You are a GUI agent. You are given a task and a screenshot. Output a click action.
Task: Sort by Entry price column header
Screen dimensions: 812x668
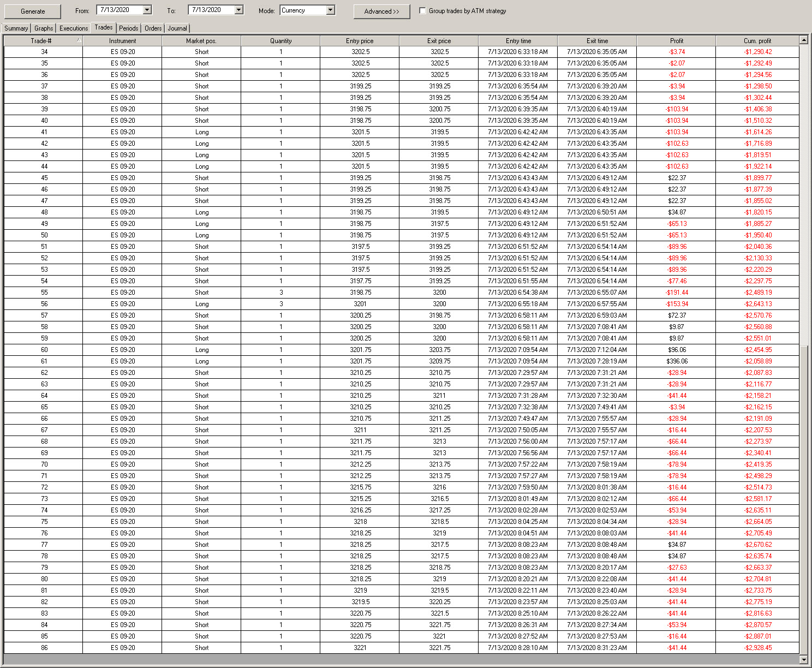360,41
